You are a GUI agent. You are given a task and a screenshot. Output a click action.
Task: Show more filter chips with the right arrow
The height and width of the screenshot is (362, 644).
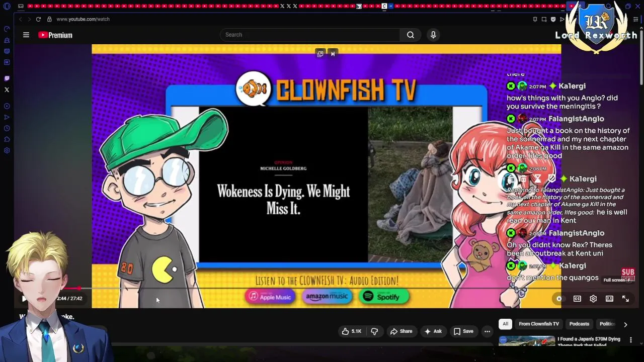click(x=625, y=324)
